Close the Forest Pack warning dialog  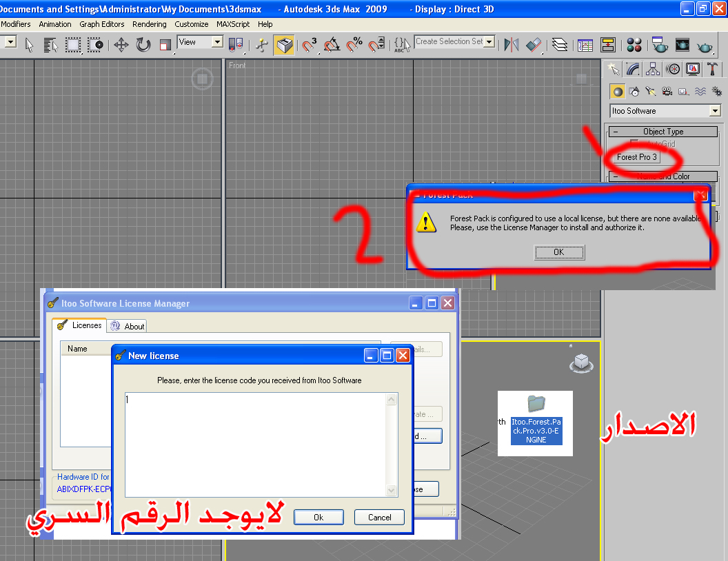point(700,195)
